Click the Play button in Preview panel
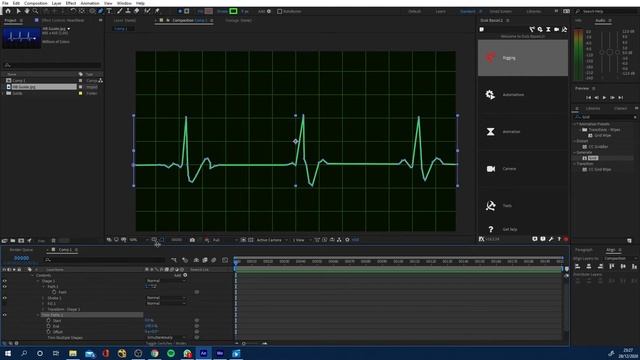 coord(604,98)
